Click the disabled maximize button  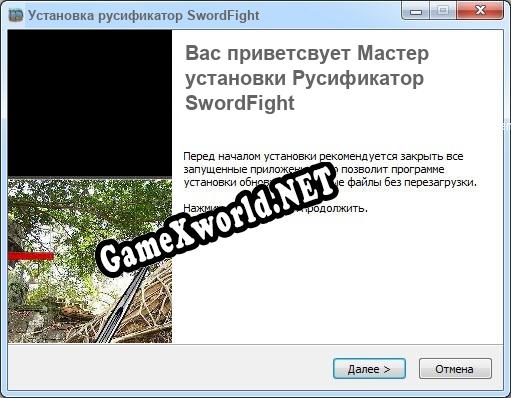tap(443, 11)
